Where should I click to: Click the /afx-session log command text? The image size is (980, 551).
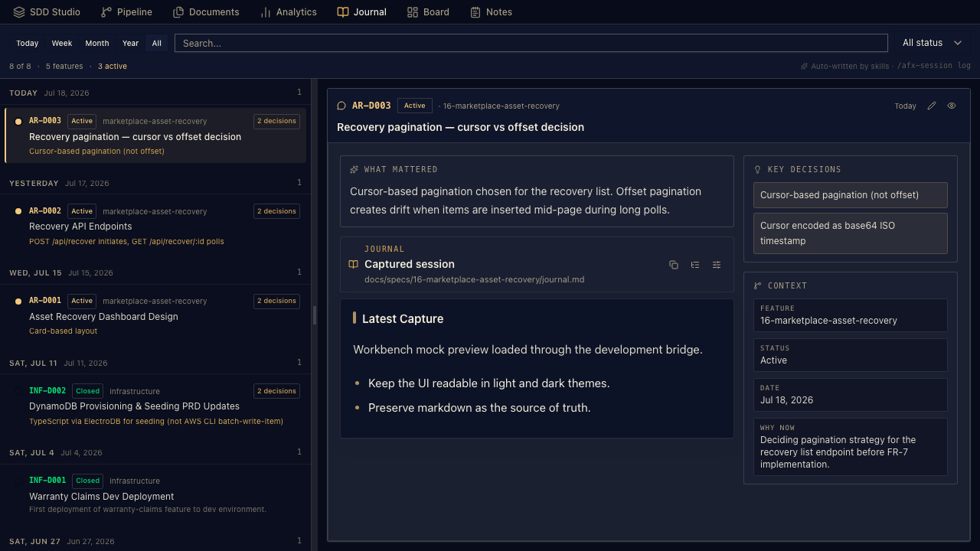click(934, 66)
